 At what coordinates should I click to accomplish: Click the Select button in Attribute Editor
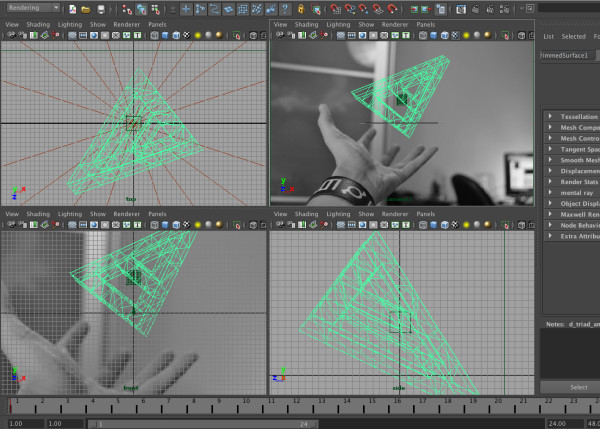(x=570, y=387)
